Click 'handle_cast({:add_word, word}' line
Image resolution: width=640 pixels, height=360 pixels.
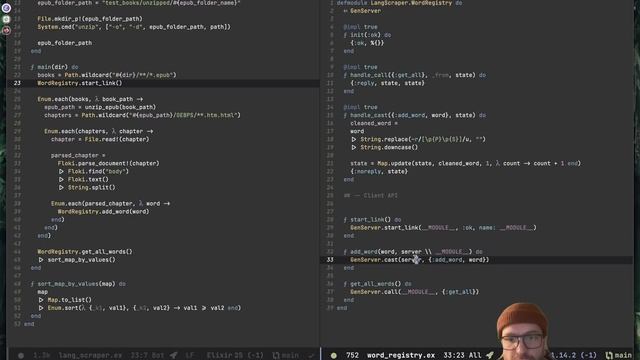[x=415, y=115]
